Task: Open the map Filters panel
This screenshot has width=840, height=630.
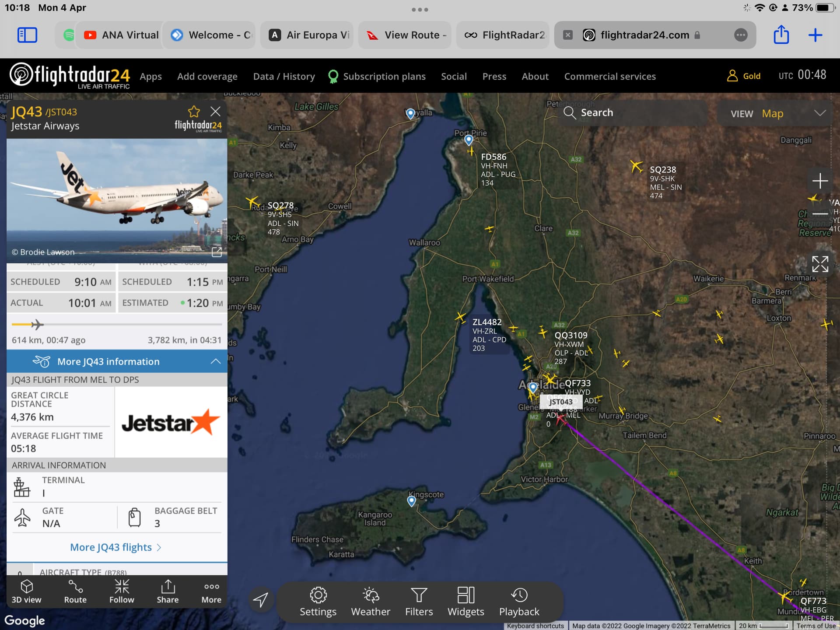Action: [x=419, y=602]
